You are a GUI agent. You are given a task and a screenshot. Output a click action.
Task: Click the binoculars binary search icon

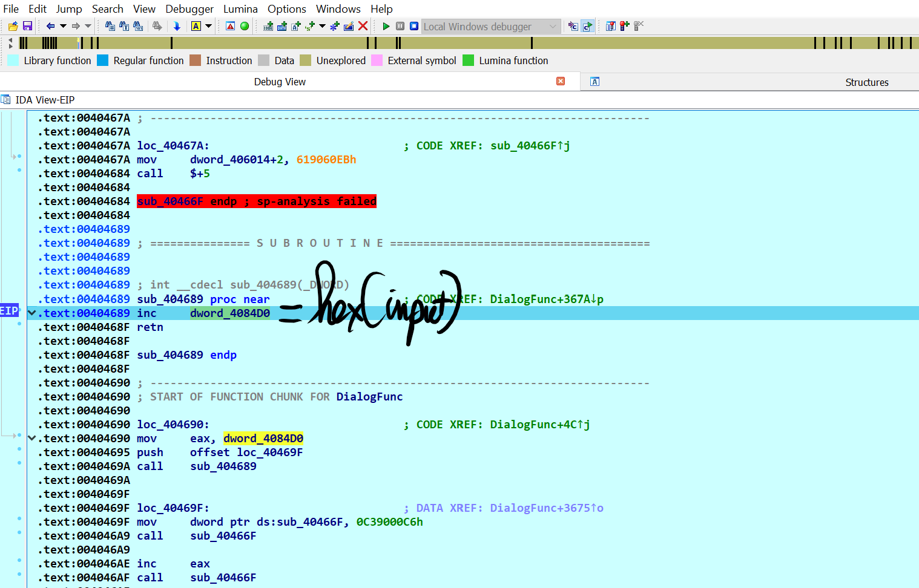click(x=138, y=26)
